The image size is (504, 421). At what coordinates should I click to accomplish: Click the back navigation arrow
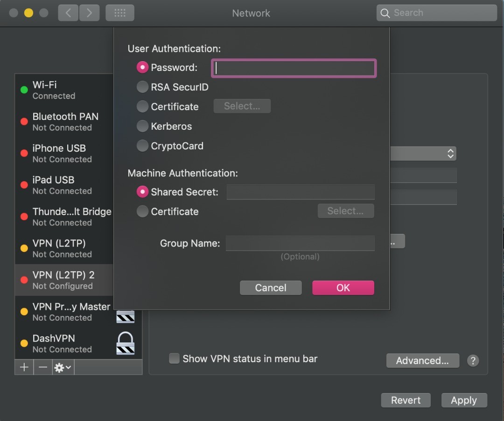click(68, 13)
